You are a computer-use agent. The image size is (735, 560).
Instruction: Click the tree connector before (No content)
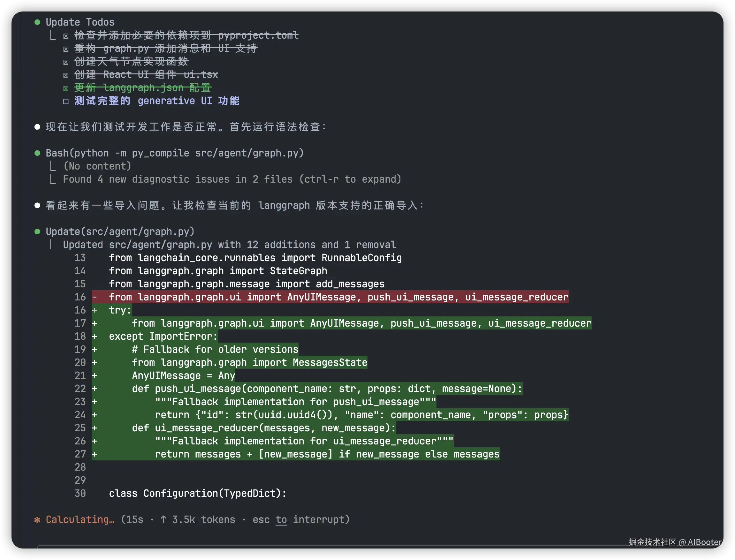53,166
